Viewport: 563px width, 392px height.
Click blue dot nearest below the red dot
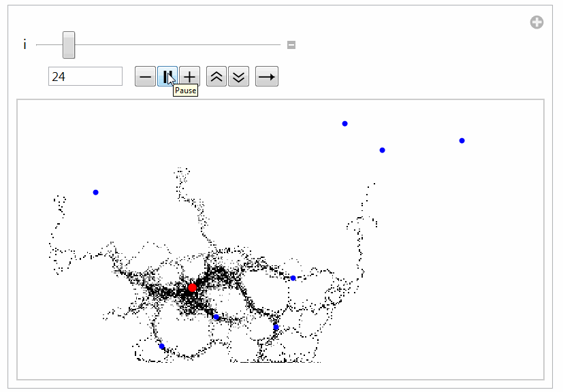tap(216, 317)
